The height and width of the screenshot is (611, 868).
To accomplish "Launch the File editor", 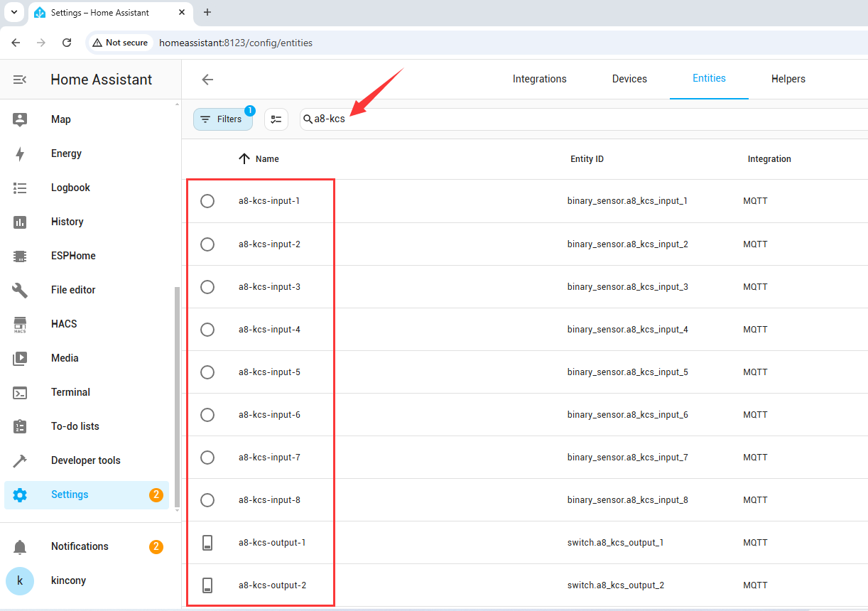I will click(73, 290).
